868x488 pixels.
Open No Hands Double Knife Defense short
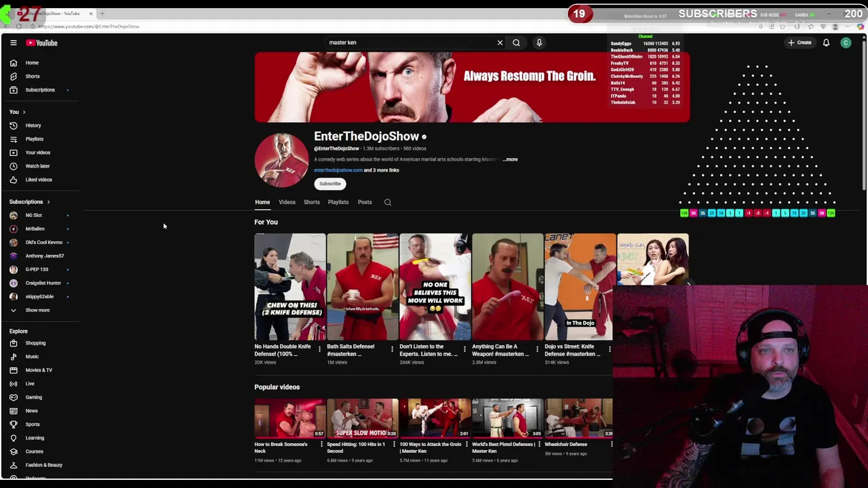pyautogui.click(x=290, y=287)
